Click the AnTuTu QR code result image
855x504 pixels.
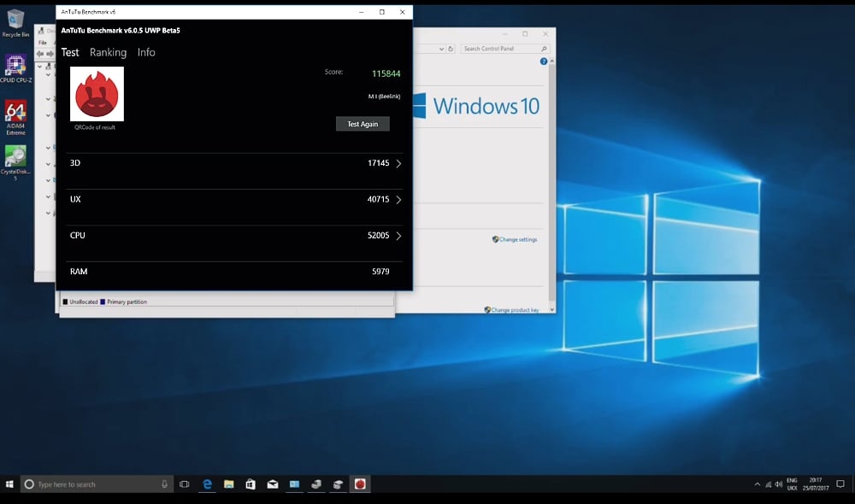coord(97,94)
